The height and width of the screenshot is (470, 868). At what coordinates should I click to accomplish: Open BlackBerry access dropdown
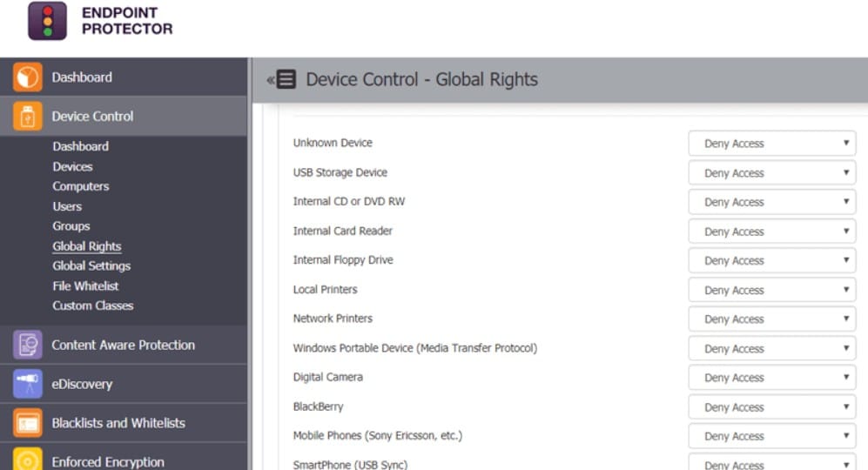(x=772, y=406)
